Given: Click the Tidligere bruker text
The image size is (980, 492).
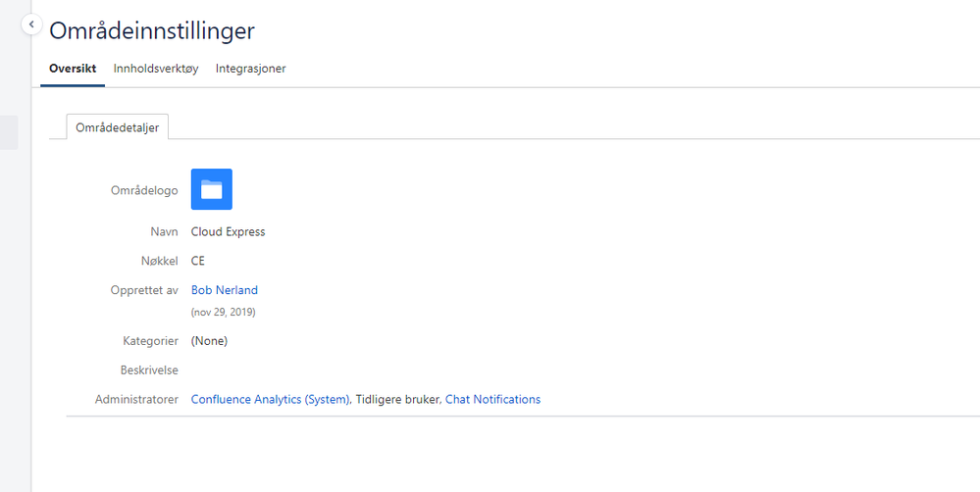Looking at the screenshot, I should 397,399.
